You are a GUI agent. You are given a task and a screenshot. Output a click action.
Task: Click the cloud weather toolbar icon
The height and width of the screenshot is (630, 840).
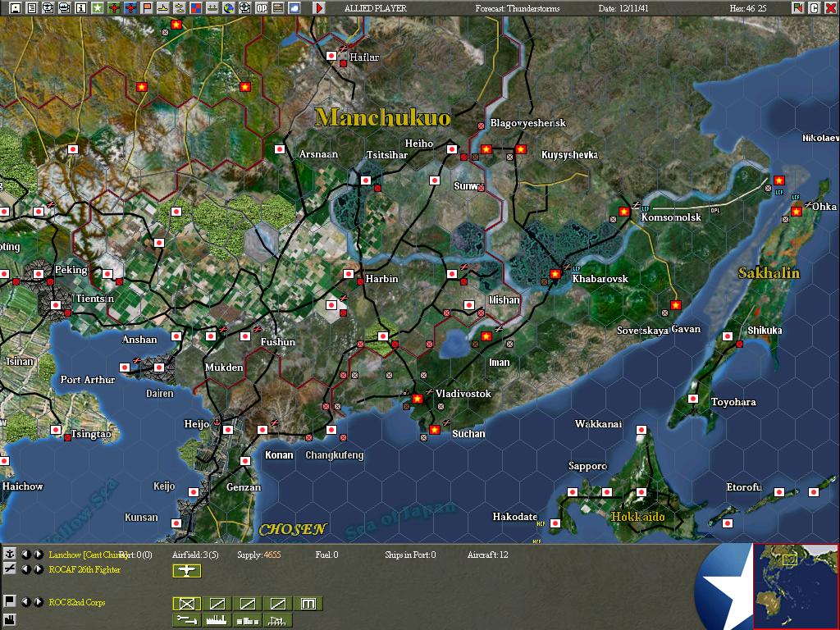(294, 8)
